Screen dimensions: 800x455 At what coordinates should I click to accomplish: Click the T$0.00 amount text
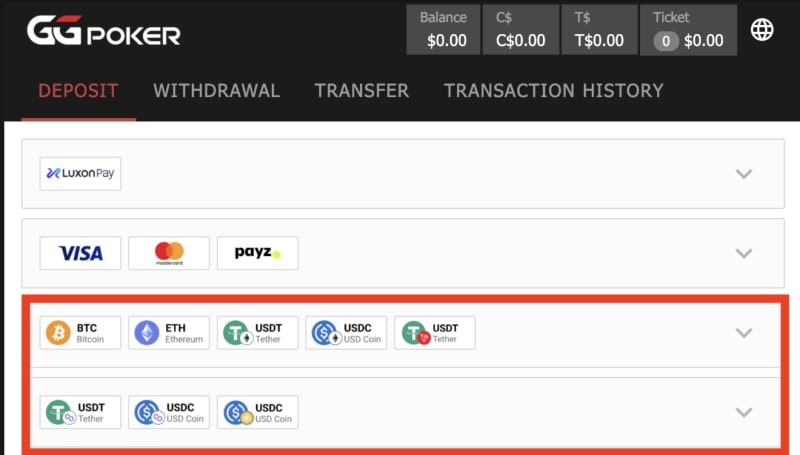pyautogui.click(x=599, y=40)
